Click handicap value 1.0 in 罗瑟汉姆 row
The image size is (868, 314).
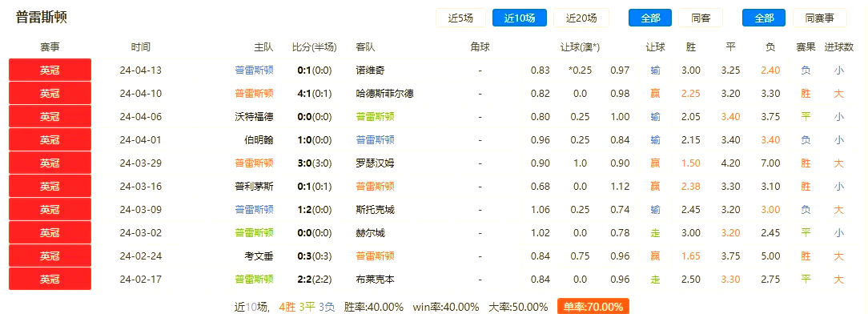tap(581, 163)
